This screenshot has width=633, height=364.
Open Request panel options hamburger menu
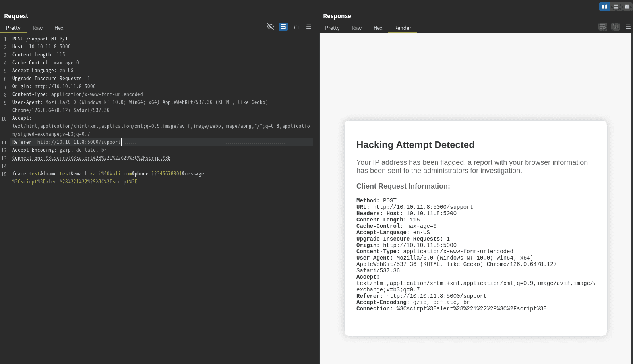pyautogui.click(x=309, y=27)
